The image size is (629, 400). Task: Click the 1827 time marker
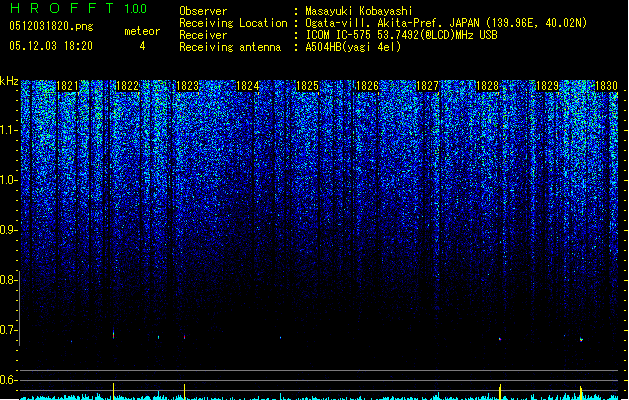(428, 86)
